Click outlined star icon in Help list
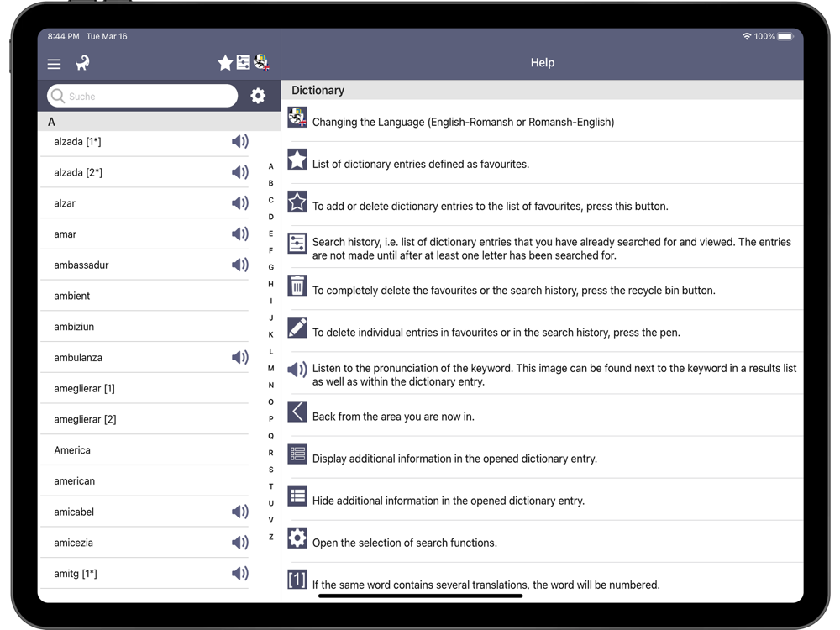 (x=297, y=202)
